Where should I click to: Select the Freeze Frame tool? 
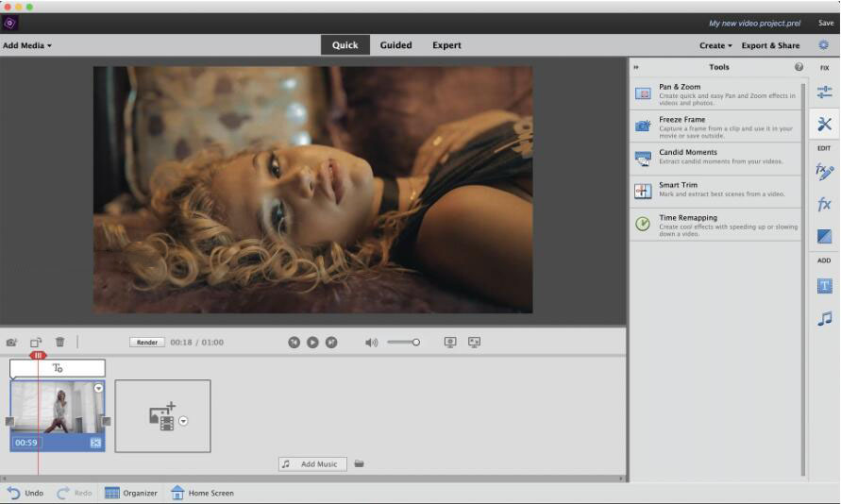(715, 126)
